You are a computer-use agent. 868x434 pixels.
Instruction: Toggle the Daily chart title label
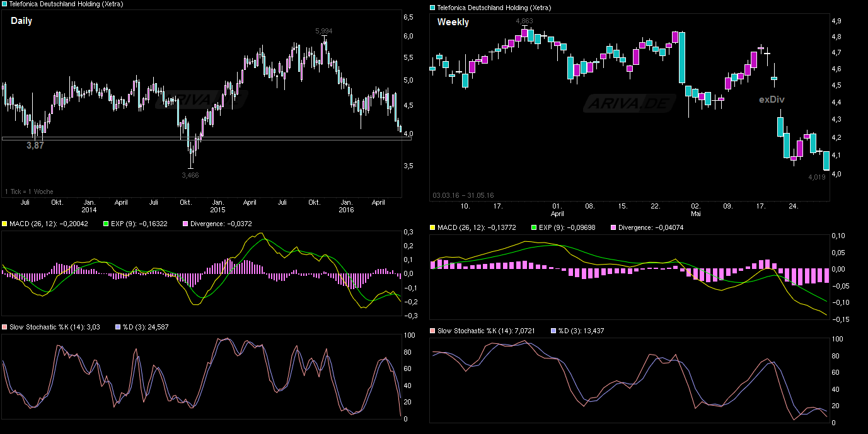22,20
